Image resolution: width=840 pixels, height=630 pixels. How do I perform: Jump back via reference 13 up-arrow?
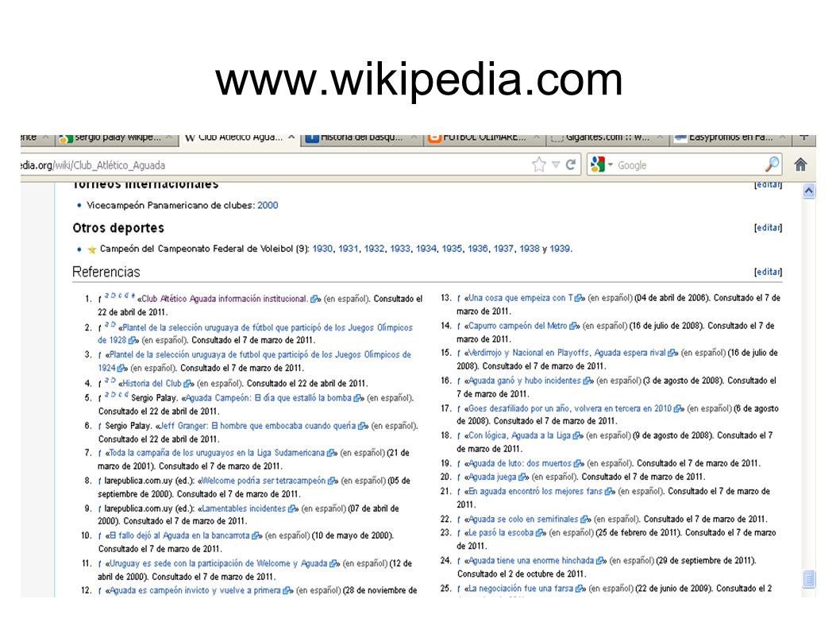point(459,298)
